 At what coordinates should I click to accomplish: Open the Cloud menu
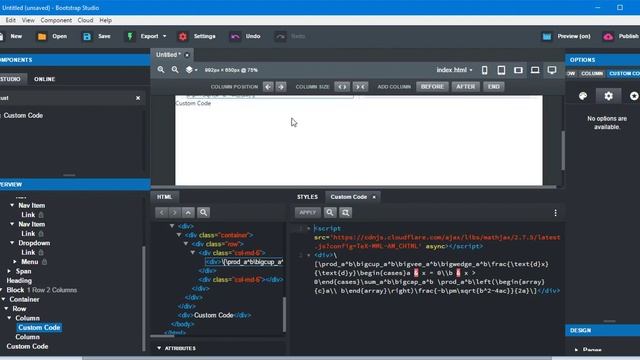85,20
